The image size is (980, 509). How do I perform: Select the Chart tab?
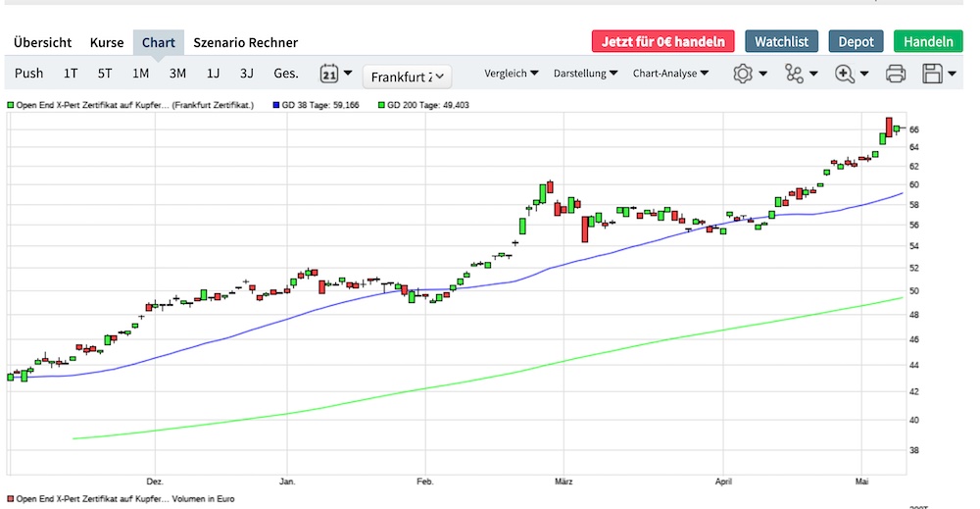158,42
